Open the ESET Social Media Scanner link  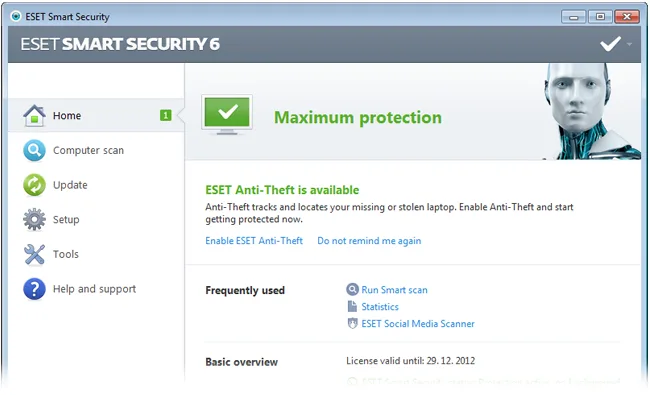[x=418, y=323]
